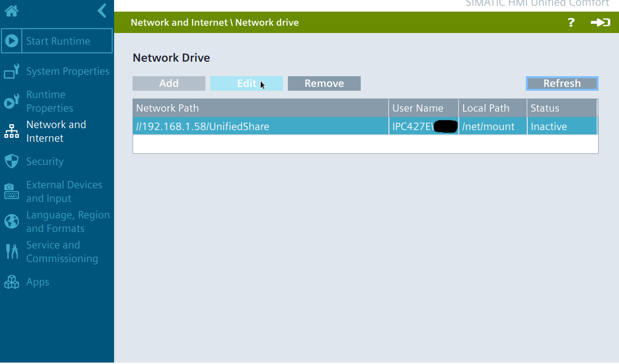The width and height of the screenshot is (619, 364).
Task: Open the Apps cubes icon
Action: click(x=11, y=282)
